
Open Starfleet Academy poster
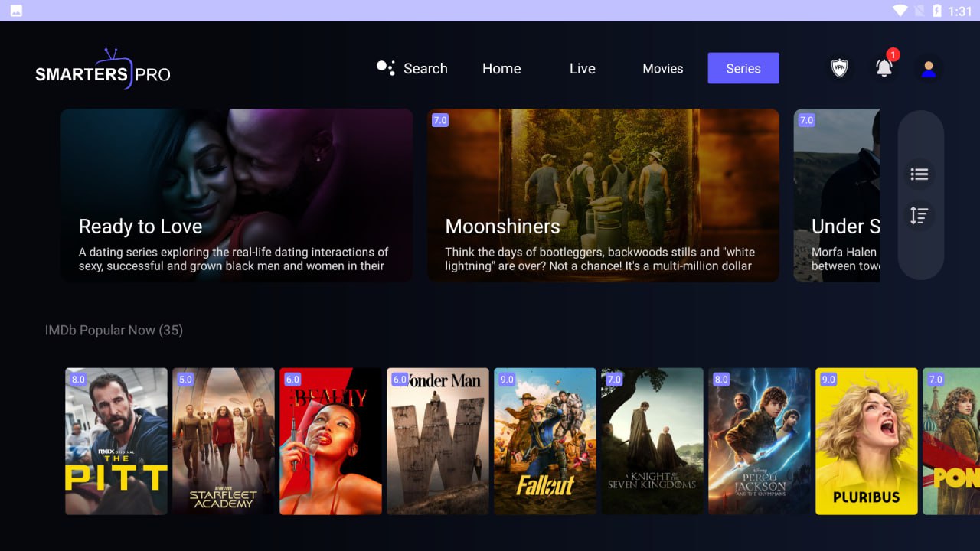tap(224, 441)
